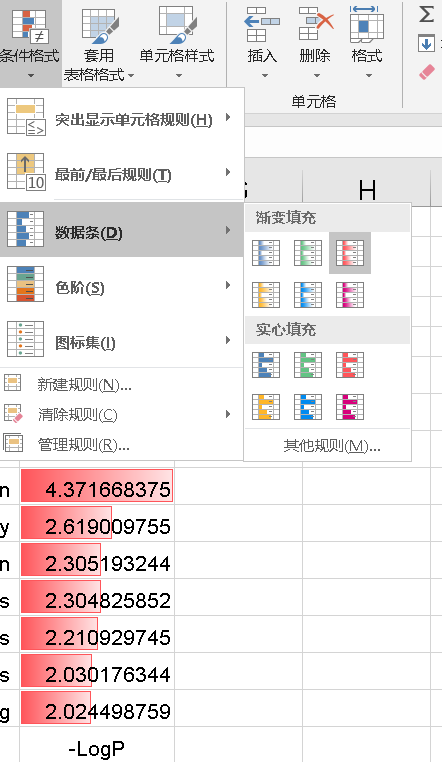442x762 pixels.
Task: Click the 套用表格格式 table format icon
Action: pyautogui.click(x=99, y=24)
